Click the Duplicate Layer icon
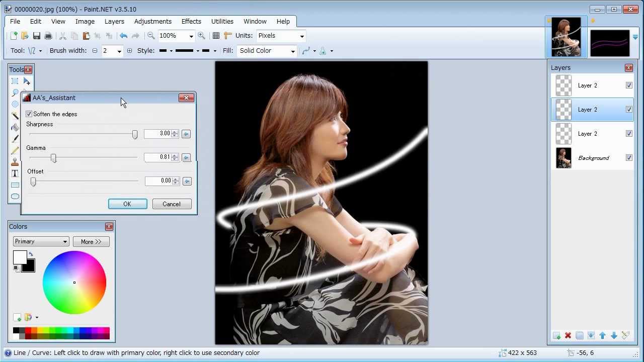The width and height of the screenshot is (644, 362). pyautogui.click(x=580, y=335)
